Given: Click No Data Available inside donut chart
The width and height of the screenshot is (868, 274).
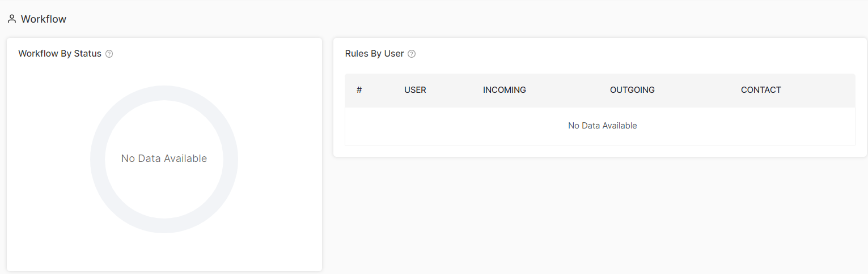Looking at the screenshot, I should coord(164,159).
